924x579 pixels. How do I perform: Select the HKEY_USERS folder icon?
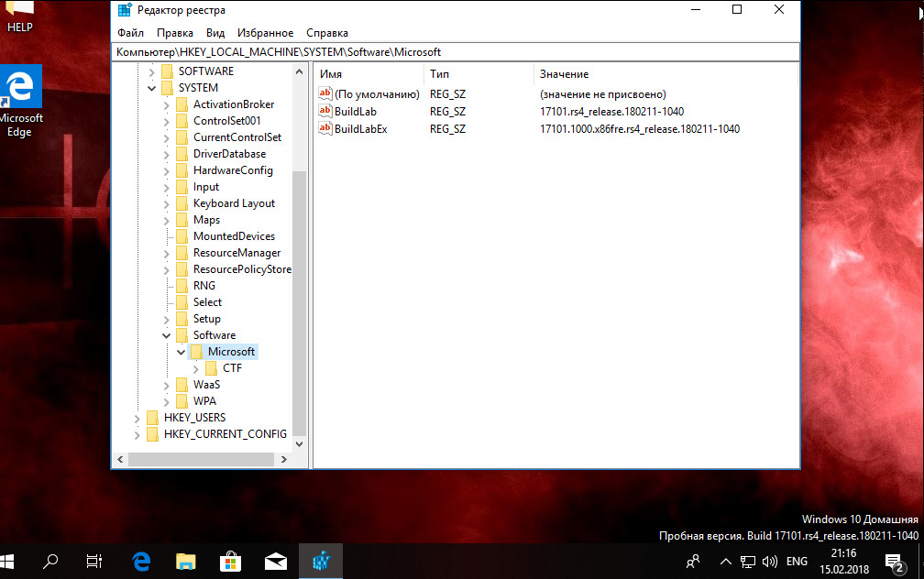(152, 418)
